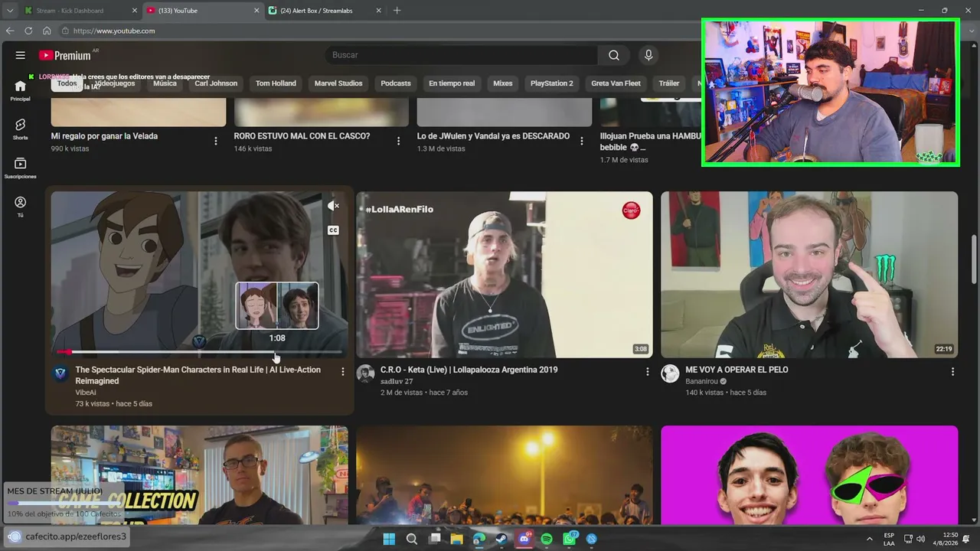
Task: Play the C.R.O Lollapalooza video thumbnail
Action: point(505,275)
